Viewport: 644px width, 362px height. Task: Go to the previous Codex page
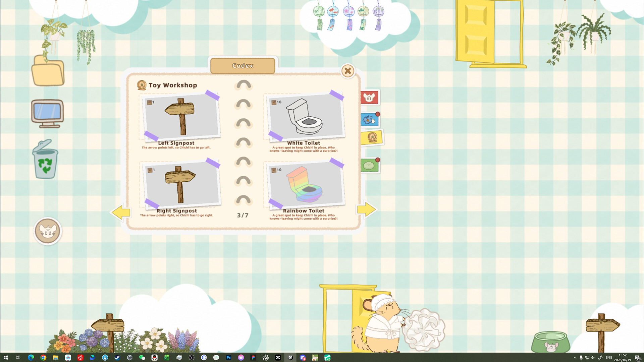pyautogui.click(x=121, y=212)
